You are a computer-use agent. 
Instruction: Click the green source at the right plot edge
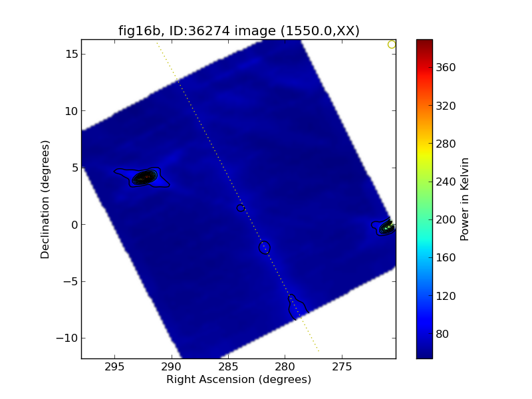pos(388,226)
